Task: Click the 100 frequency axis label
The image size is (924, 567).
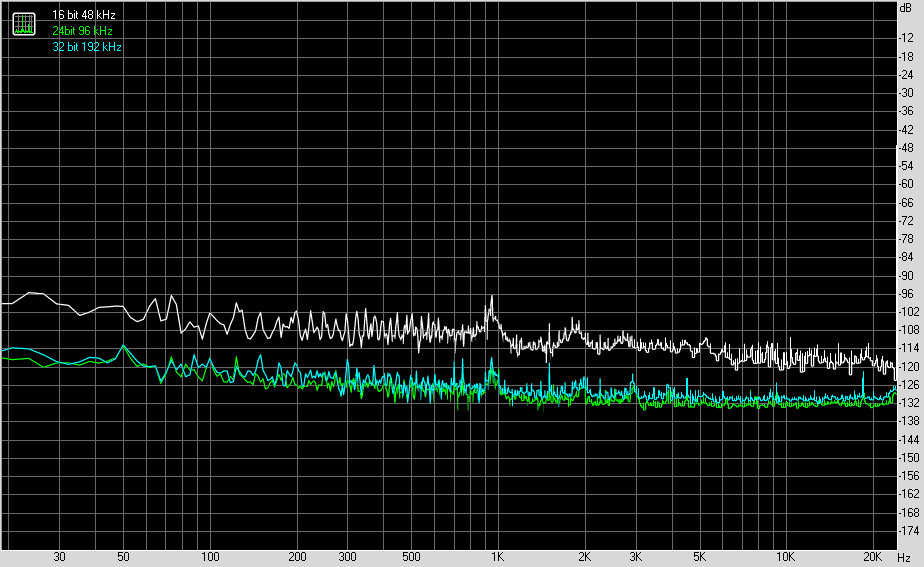Action: 210,557
